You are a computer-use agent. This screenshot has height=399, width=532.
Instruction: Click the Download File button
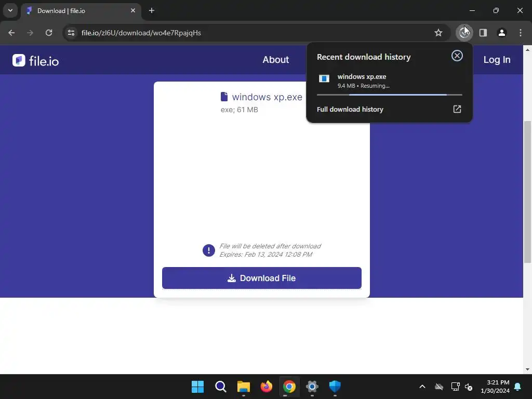pyautogui.click(x=262, y=278)
